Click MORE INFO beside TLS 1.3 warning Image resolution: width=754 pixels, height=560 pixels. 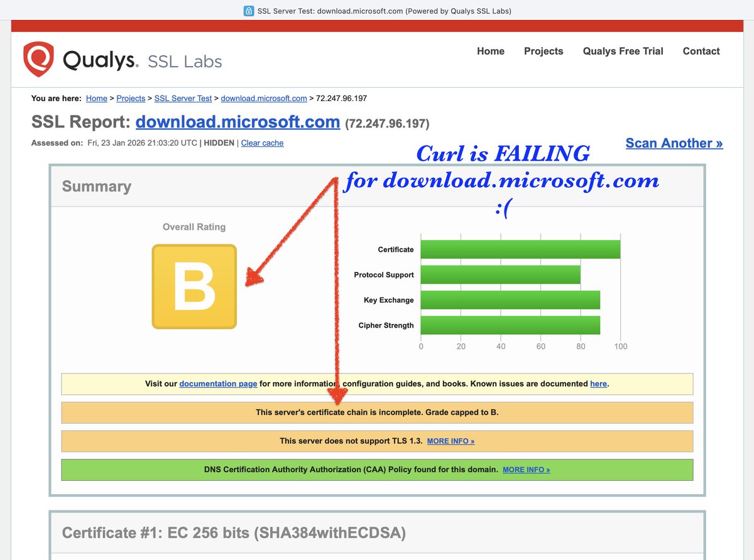click(x=451, y=441)
